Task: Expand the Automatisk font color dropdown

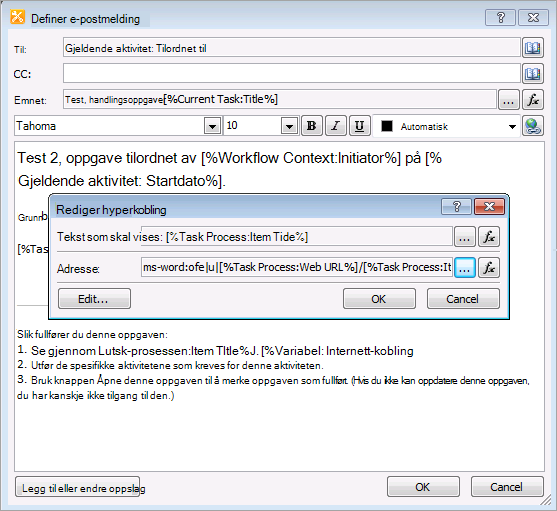Action: pos(512,126)
